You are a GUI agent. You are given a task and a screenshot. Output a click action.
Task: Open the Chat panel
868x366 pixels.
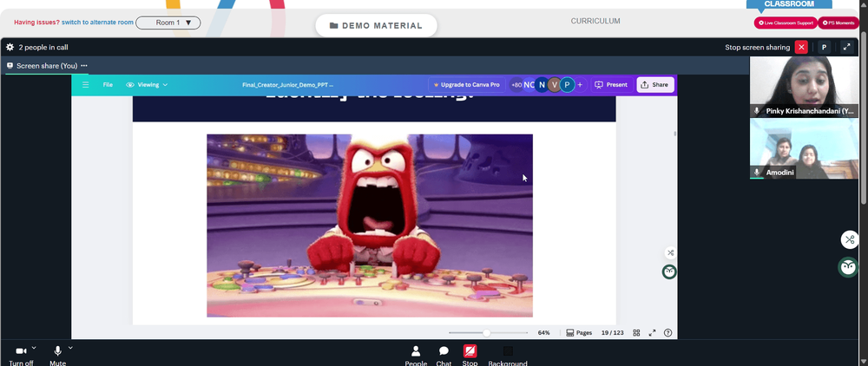444,356
